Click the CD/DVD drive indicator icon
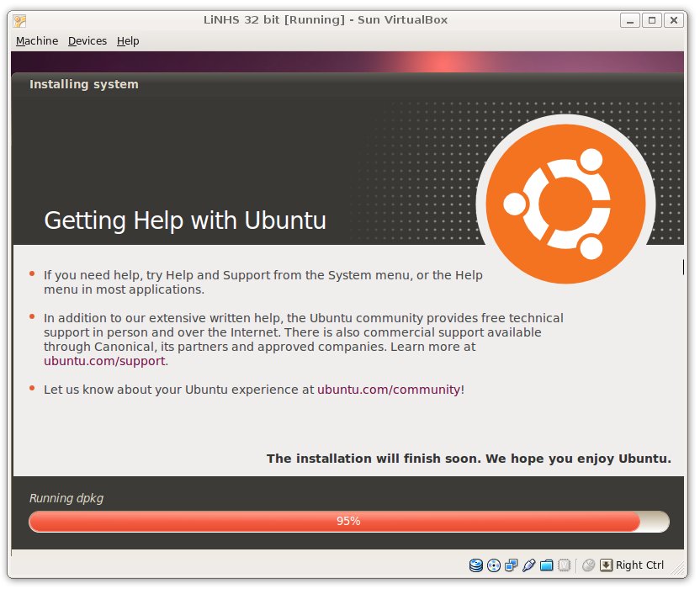 (494, 565)
